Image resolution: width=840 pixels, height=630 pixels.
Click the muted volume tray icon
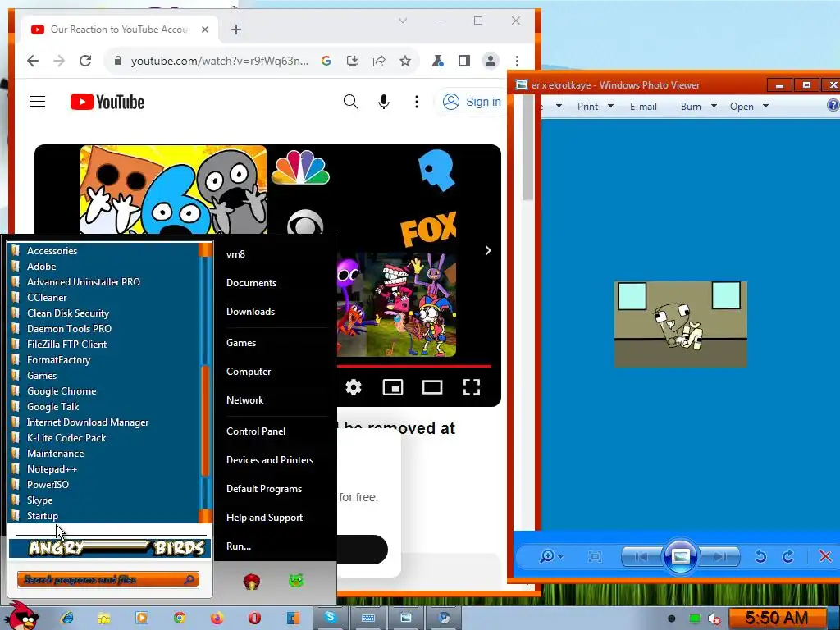tap(714, 619)
